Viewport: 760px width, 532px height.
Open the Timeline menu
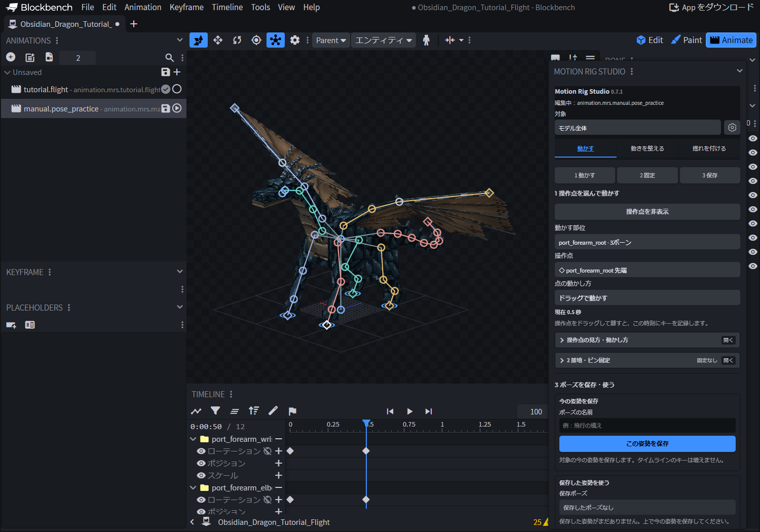(227, 7)
